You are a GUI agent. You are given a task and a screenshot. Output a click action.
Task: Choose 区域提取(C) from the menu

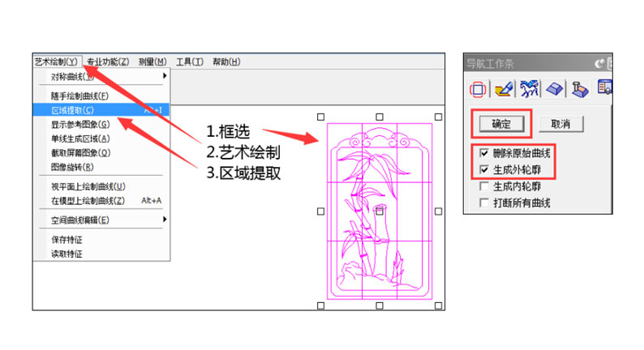click(x=73, y=110)
